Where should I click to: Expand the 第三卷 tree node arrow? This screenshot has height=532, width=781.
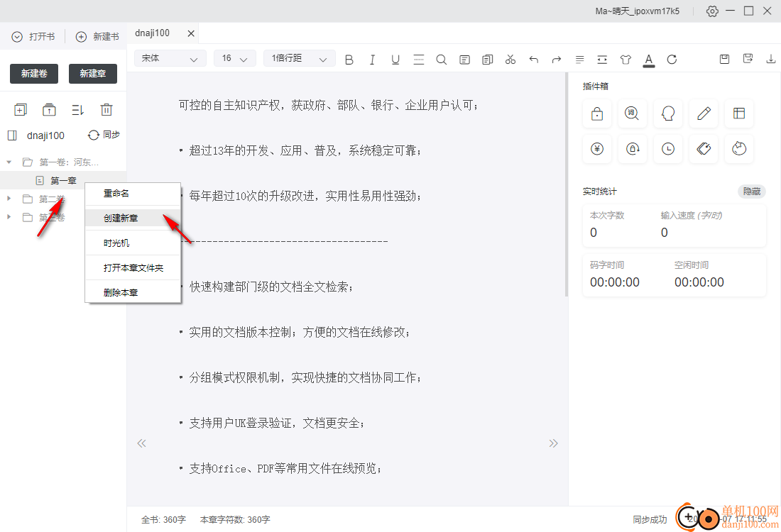click(x=9, y=217)
